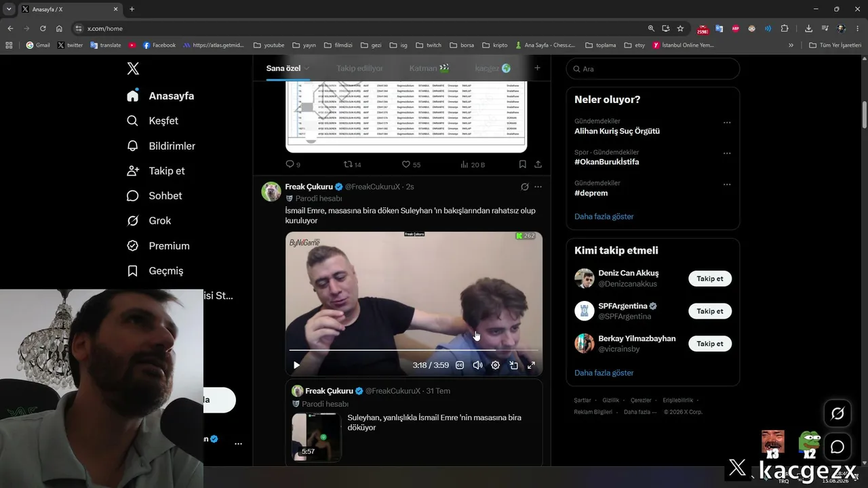Reload the page in Chrome
The image size is (868, 488).
click(x=43, y=28)
